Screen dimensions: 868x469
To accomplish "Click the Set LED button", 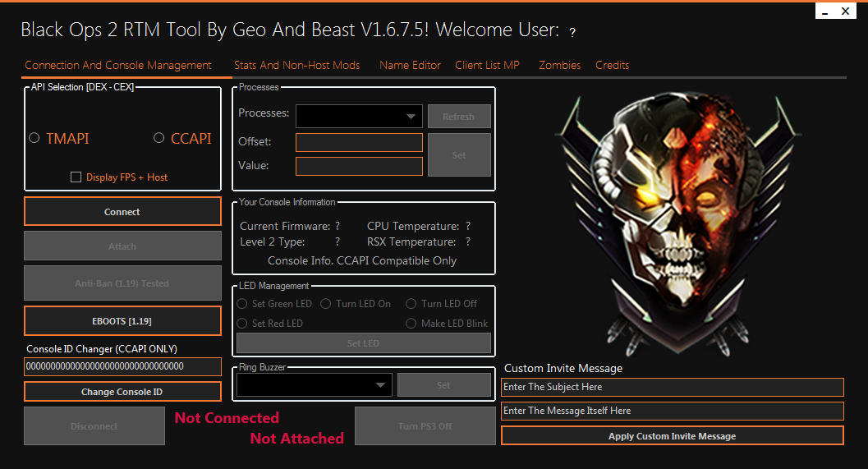I will [x=363, y=343].
